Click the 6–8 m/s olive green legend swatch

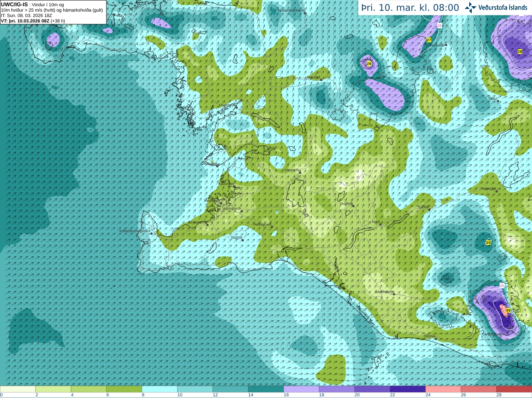[124, 389]
